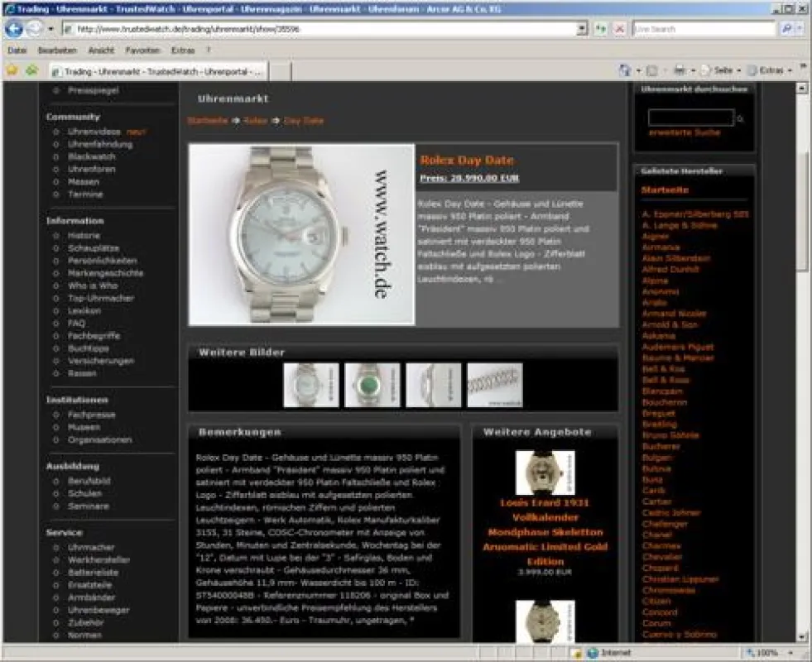Viewport: 812px width, 662px height.
Task: Click the Rolex breadcrumb link
Action: coord(255,121)
